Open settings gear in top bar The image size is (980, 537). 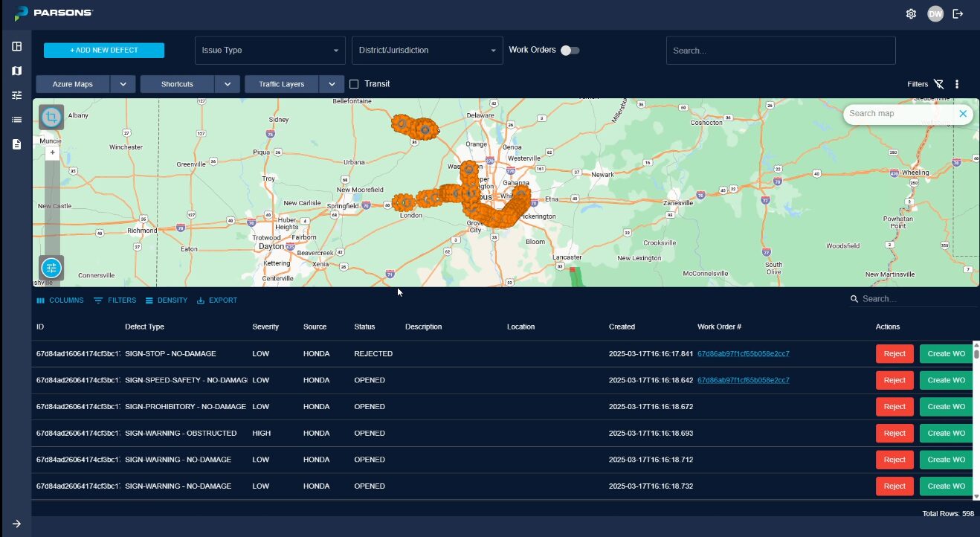point(911,13)
